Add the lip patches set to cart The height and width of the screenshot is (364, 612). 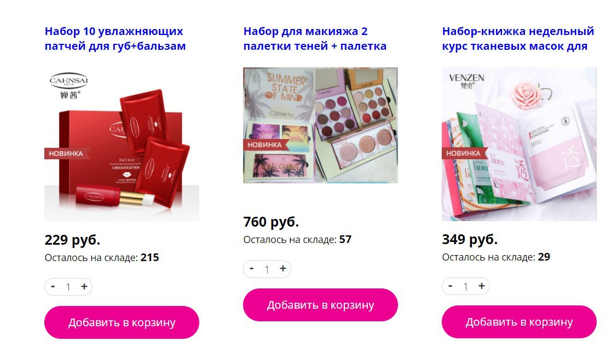click(122, 322)
